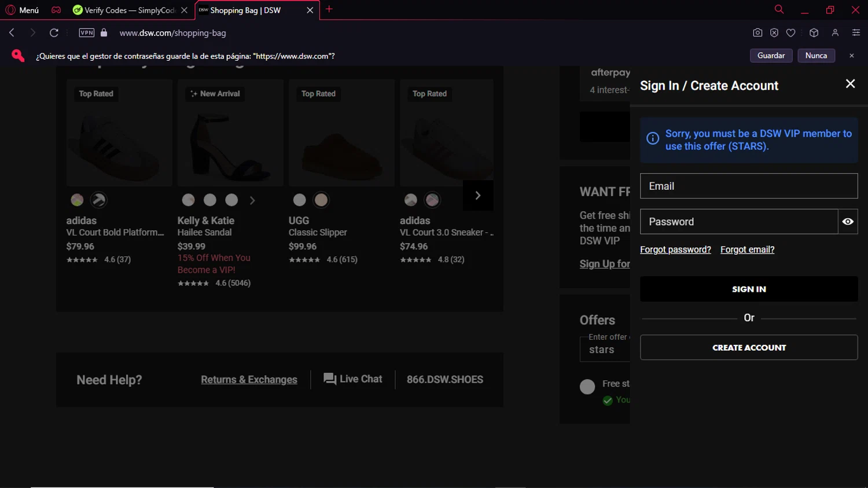
Task: Select tan color swatch for UGG Slipper
Action: (x=321, y=200)
